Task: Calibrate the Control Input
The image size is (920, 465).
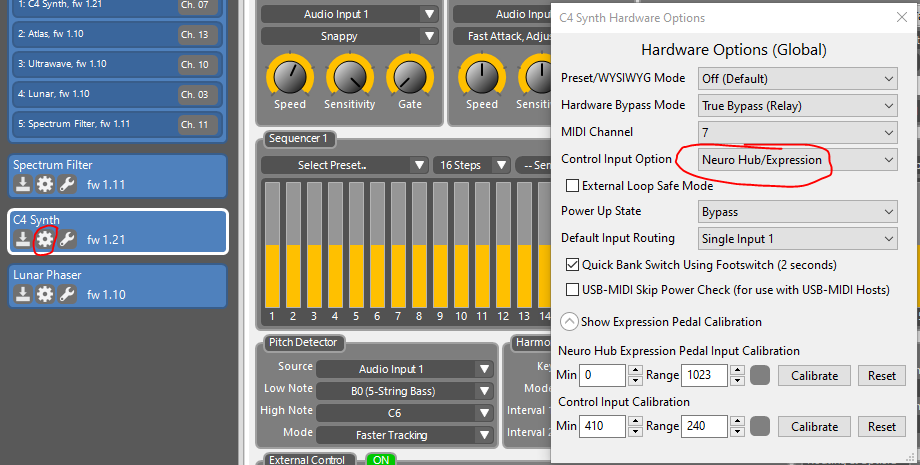Action: pyautogui.click(x=814, y=426)
